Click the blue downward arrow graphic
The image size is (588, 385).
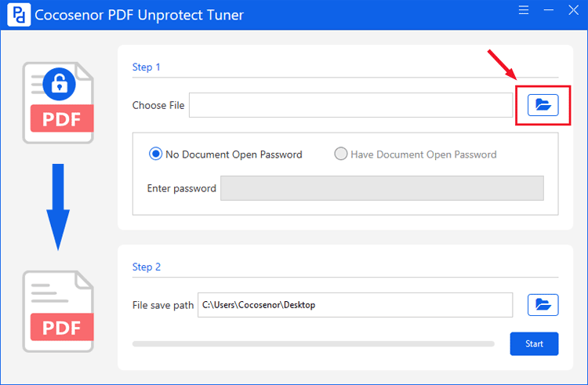click(58, 207)
